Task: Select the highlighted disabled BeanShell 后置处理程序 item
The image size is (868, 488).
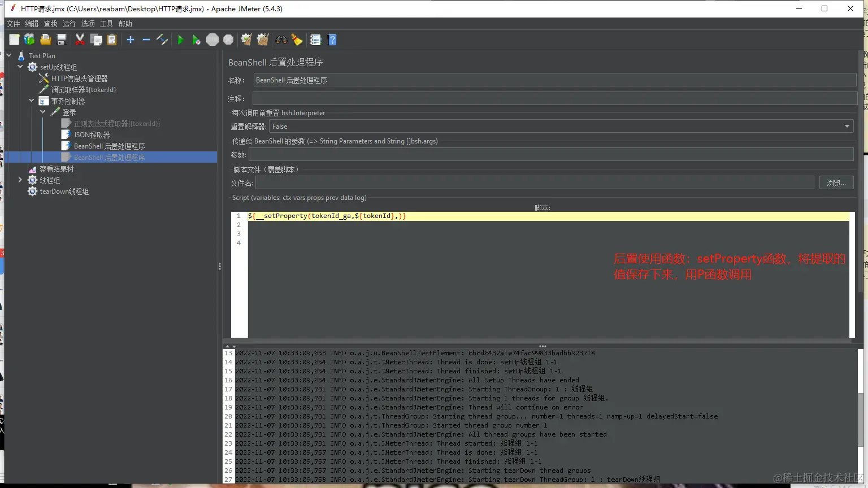Action: (x=109, y=158)
